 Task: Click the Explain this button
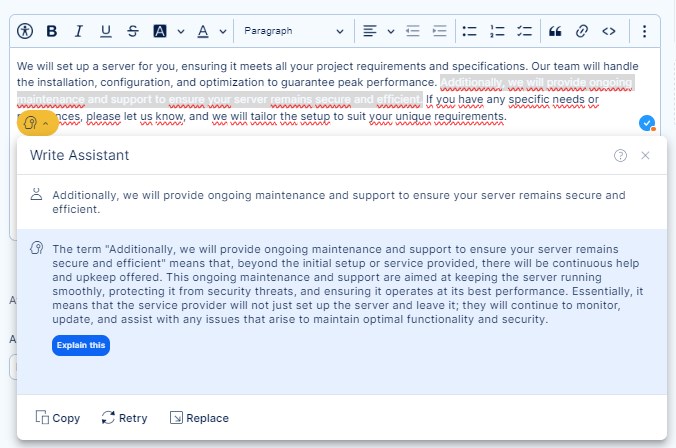tap(81, 345)
